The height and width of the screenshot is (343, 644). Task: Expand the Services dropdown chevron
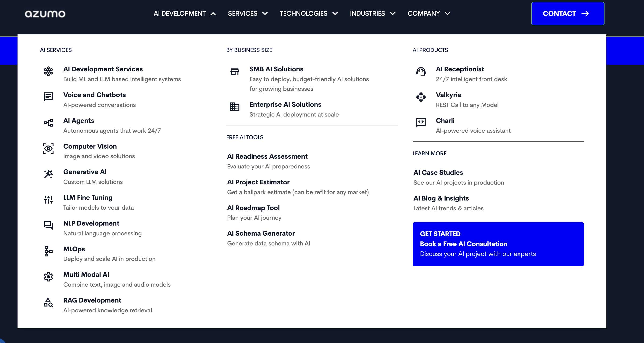265,14
